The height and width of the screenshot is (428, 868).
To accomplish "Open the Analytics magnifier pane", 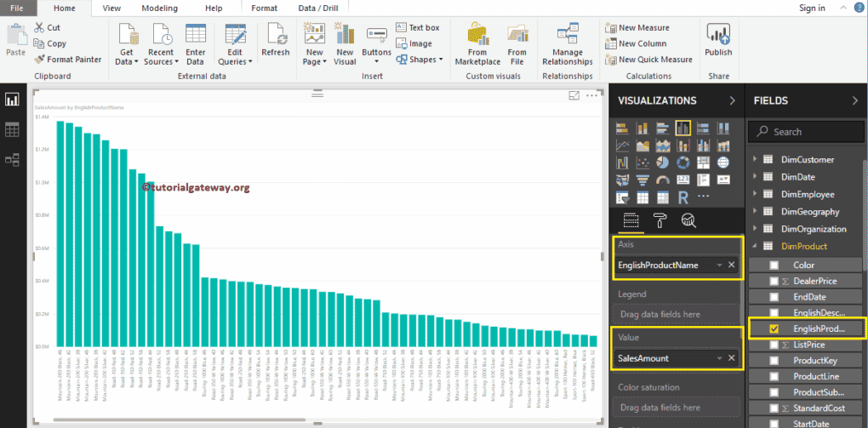I will pyautogui.click(x=688, y=221).
